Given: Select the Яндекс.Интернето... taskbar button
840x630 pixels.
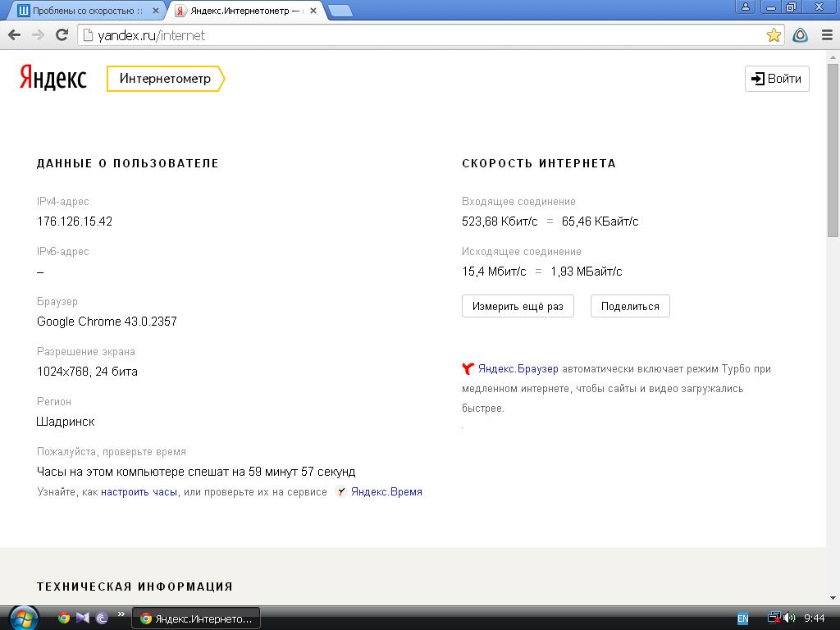Looking at the screenshot, I should [196, 619].
